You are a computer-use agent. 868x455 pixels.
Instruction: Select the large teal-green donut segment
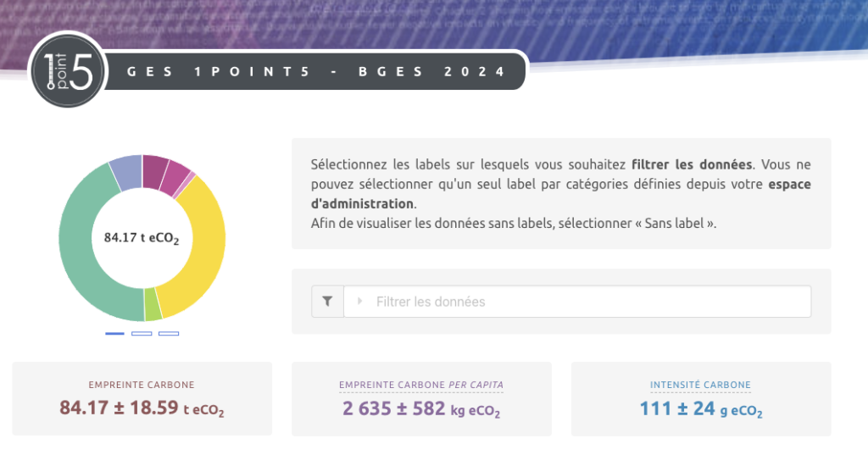(81, 246)
